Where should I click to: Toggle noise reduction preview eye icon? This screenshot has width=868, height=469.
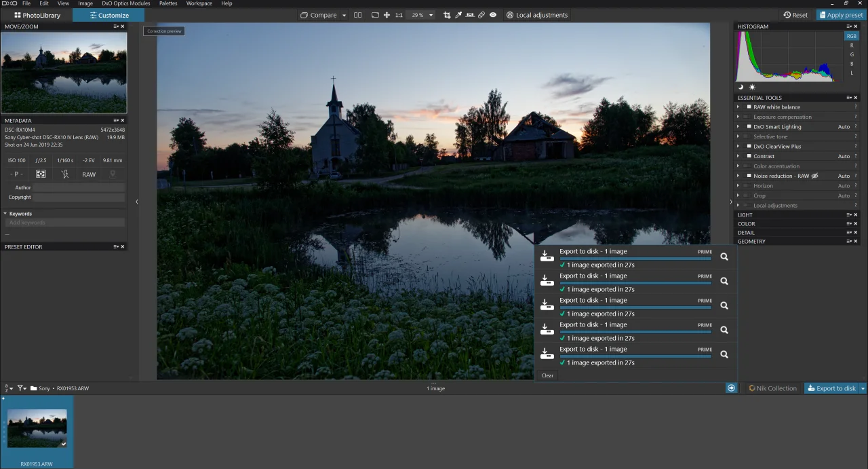tap(814, 176)
